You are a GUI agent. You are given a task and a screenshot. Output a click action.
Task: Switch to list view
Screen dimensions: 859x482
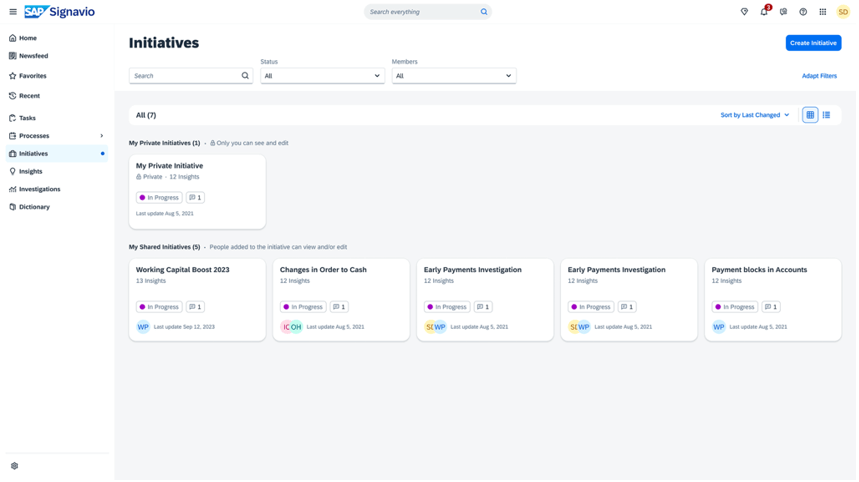pos(826,115)
